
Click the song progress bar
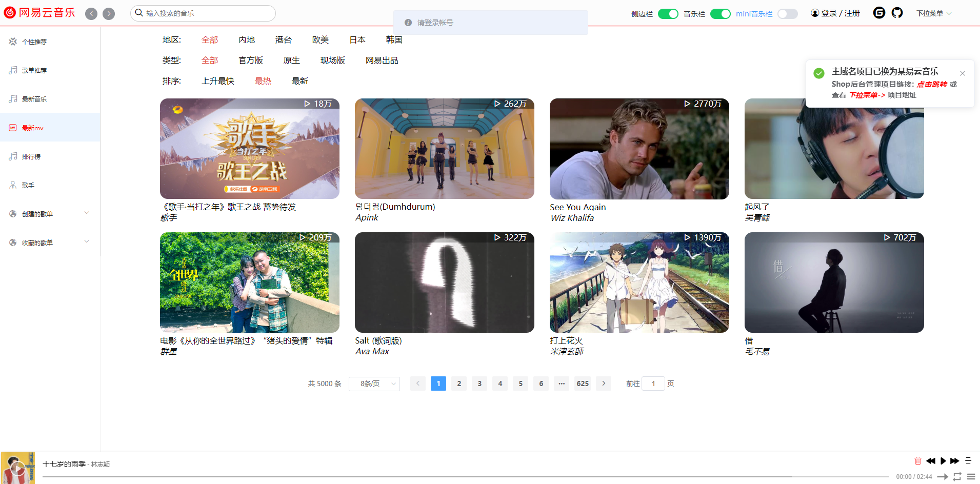click(466, 477)
